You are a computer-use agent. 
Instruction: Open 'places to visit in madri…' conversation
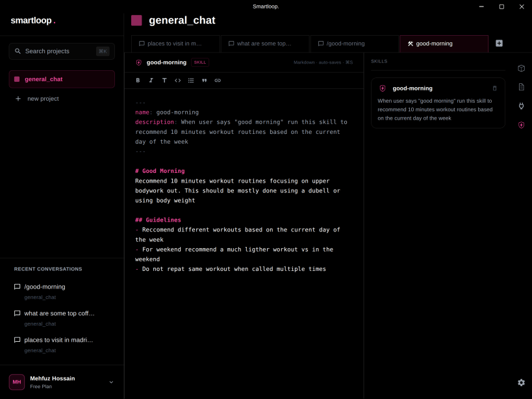(x=58, y=340)
